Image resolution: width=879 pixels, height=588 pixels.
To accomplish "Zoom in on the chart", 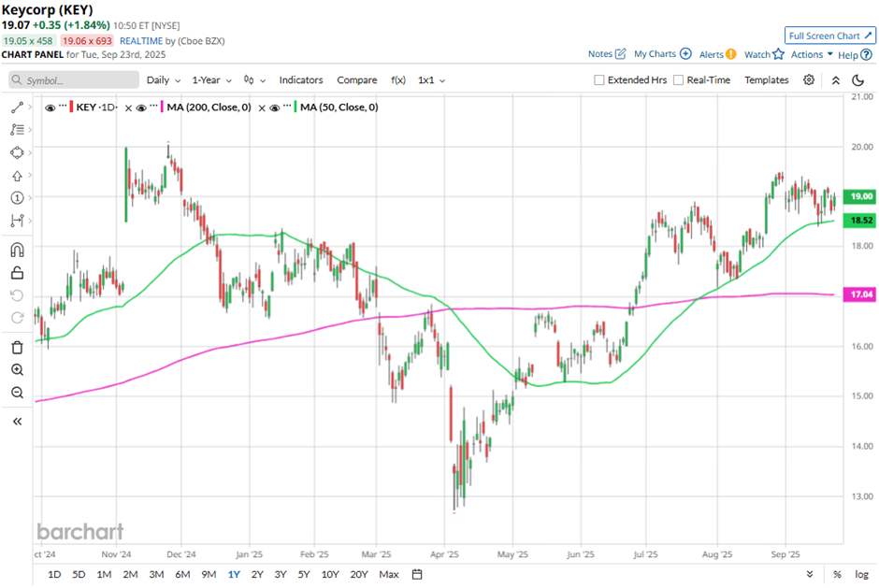I will coord(17,370).
